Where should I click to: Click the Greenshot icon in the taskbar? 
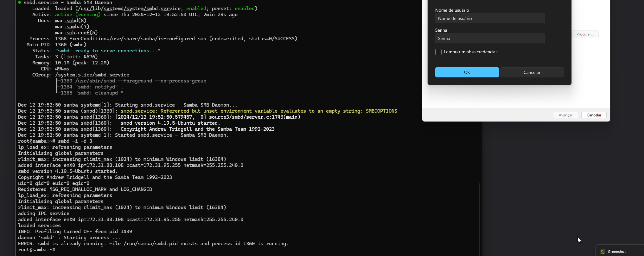pyautogui.click(x=603, y=252)
